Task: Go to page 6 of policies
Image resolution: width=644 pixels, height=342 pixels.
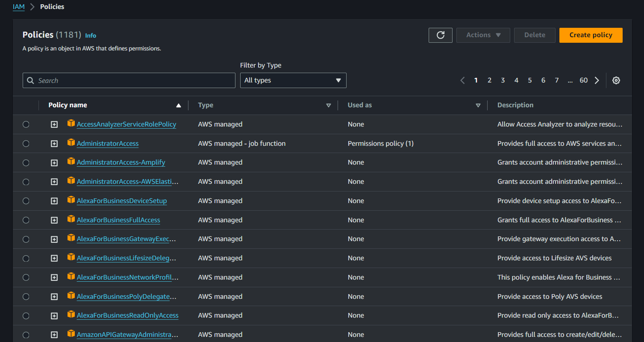Action: tap(543, 80)
